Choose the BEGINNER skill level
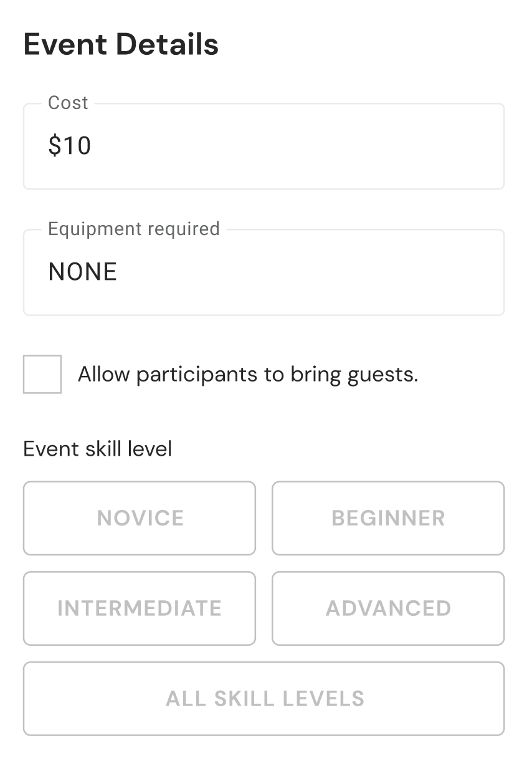 pos(388,518)
